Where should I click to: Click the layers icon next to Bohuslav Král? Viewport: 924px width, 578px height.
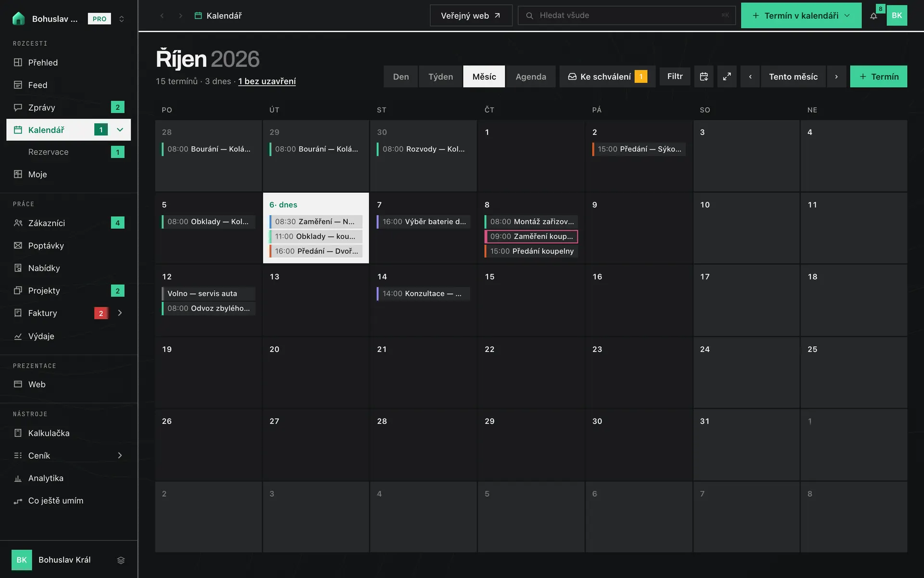pos(121,560)
